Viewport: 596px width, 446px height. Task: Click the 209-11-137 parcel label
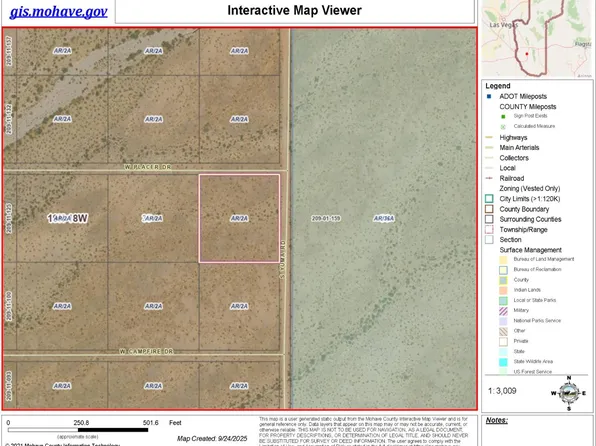[9, 51]
